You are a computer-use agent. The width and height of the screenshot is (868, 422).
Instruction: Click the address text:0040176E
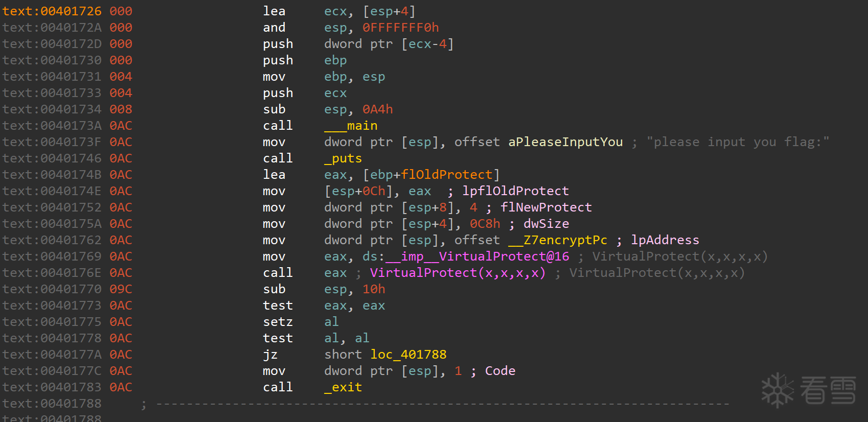[52, 273]
